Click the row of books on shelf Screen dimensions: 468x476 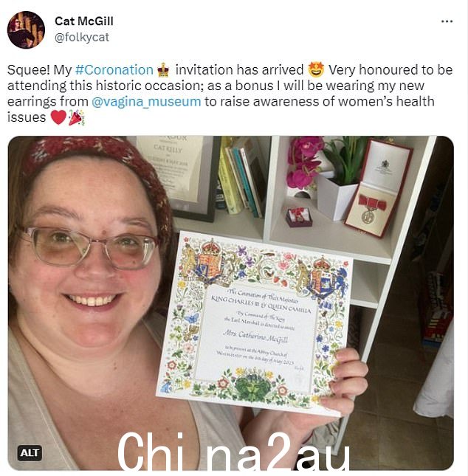(239, 178)
